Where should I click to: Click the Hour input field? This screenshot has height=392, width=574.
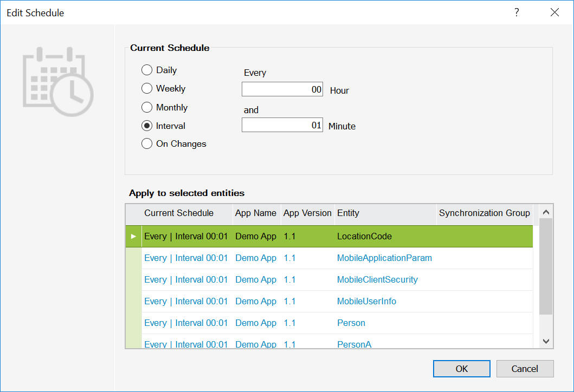coord(282,90)
